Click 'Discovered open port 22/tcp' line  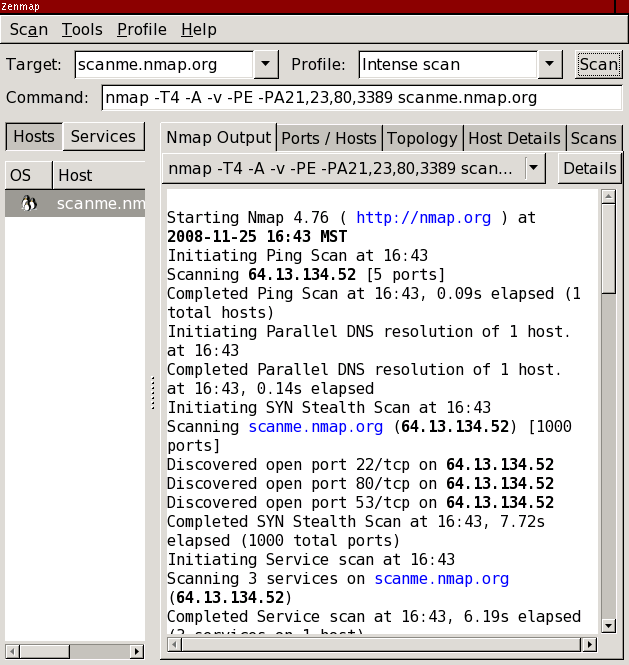point(360,464)
